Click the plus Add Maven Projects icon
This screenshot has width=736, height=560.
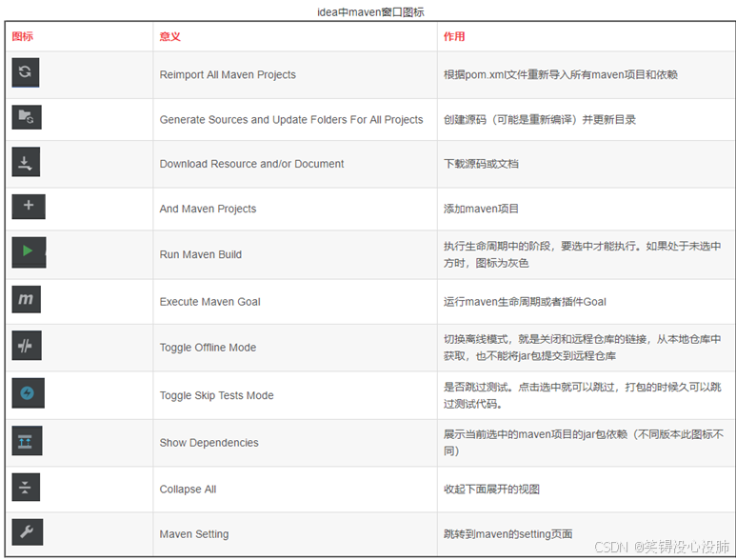(x=29, y=207)
